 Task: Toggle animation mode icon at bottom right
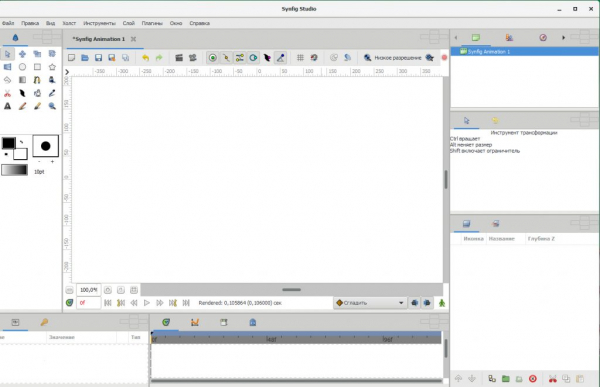click(442, 303)
